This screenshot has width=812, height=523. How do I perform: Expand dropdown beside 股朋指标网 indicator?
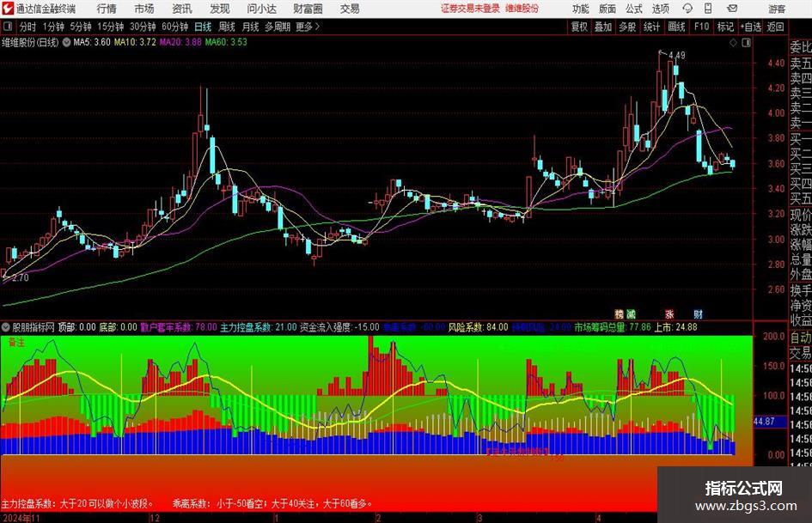(x=6, y=327)
